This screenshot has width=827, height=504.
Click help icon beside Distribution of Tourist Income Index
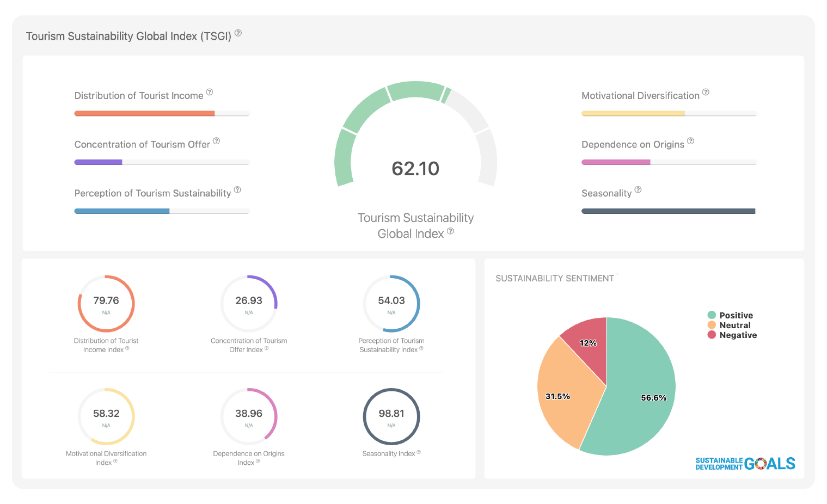pyautogui.click(x=127, y=348)
